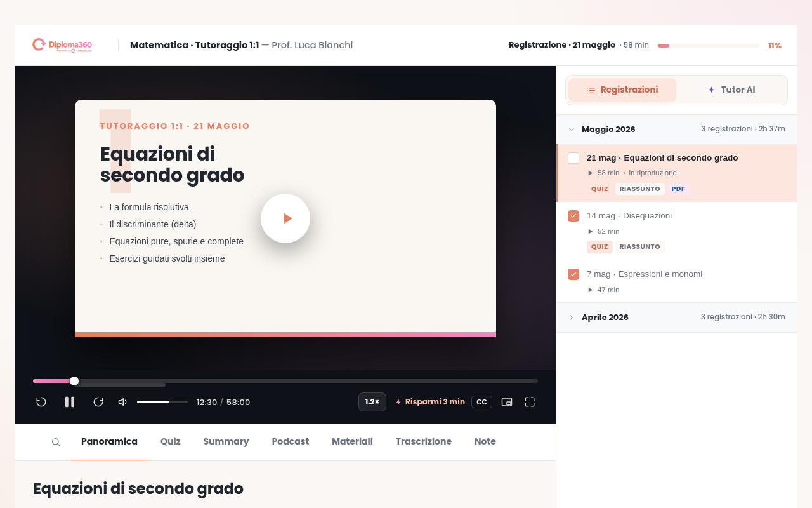This screenshot has height=508, width=812.
Task: Click the video progress bar
Action: [x=285, y=381]
